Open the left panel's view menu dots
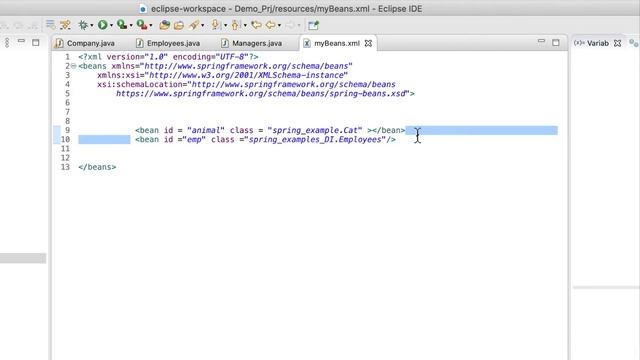The image size is (640, 360). tap(7, 42)
